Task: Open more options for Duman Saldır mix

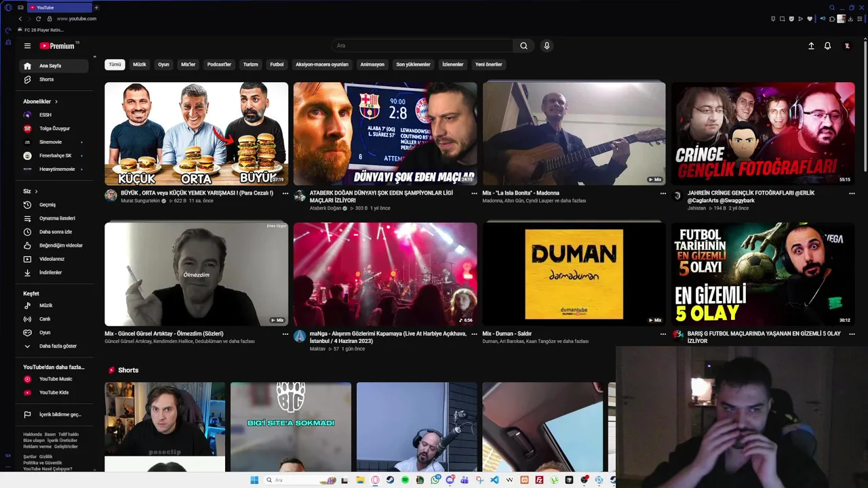Action: pos(663,333)
